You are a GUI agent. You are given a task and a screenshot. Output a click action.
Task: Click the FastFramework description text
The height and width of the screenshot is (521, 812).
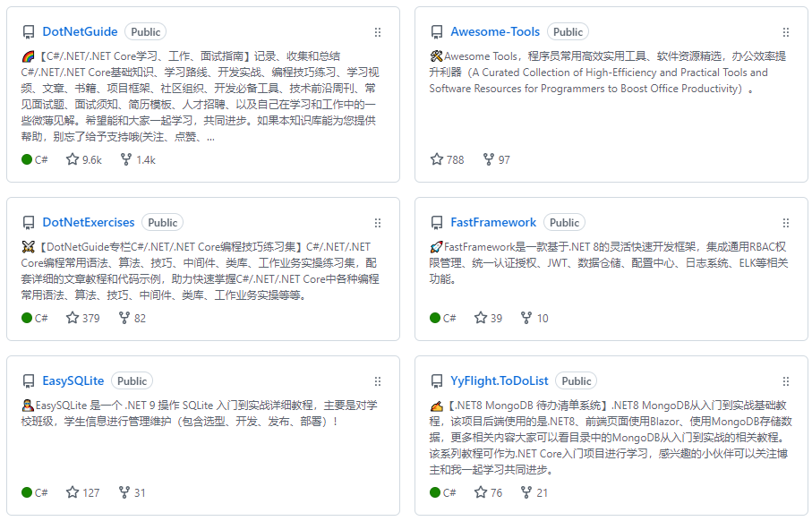609,263
